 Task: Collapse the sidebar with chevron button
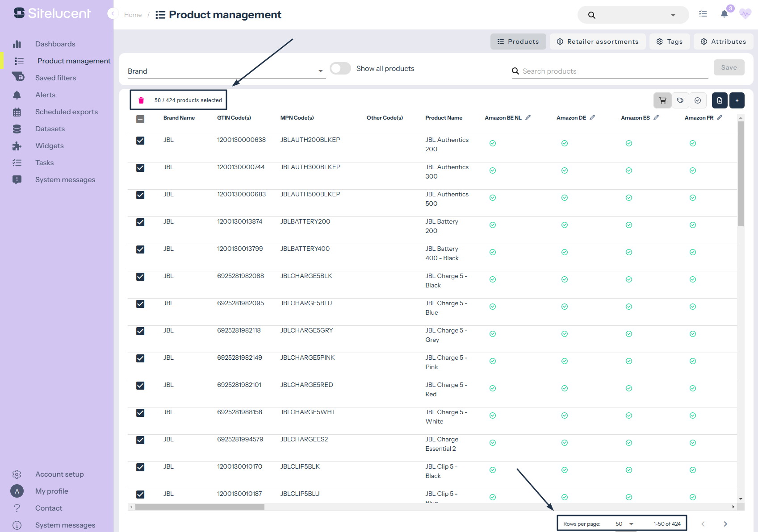113,14
